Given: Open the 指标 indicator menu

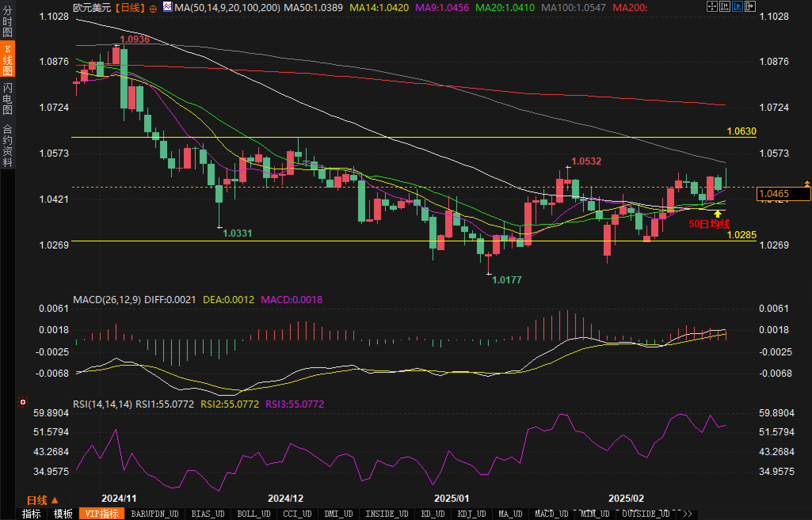Looking at the screenshot, I should coord(31,514).
